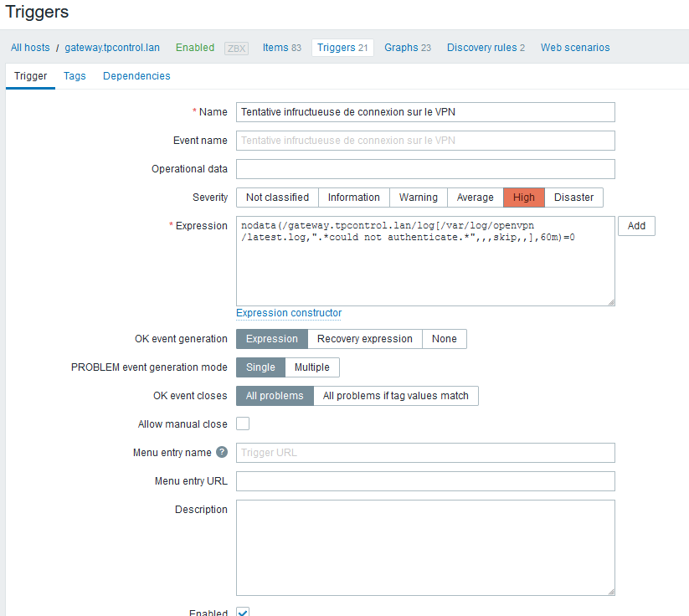Screen dimensions: 689x616
Task: Open the Graphs page link
Action: (x=407, y=48)
